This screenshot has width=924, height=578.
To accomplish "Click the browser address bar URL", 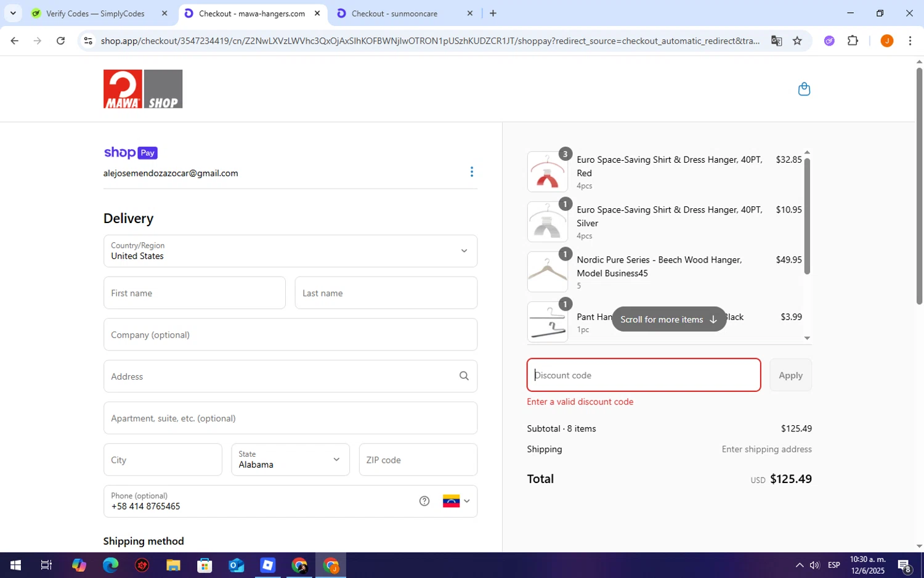I will pos(430,41).
